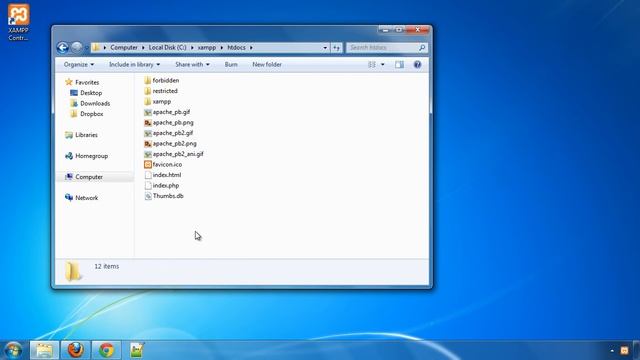This screenshot has height=360, width=640.
Task: Open Homegroup in the navigation pane
Action: 91,156
